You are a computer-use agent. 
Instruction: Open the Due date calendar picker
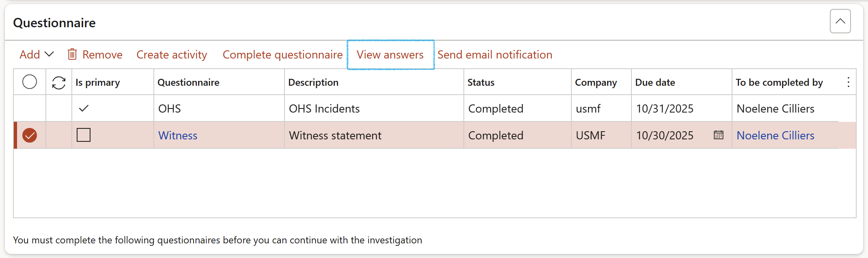718,135
